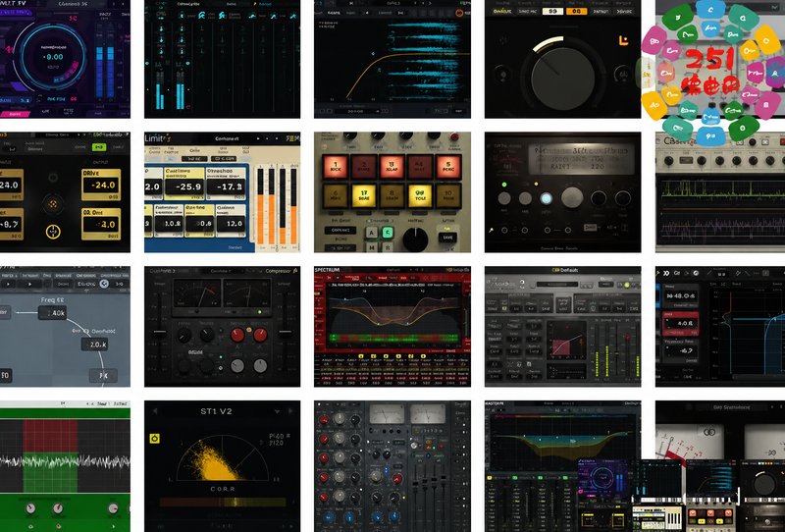This screenshot has width=785, height=532.
Task: Click the orange power icon in spectrogram plugin
Action: pos(458,13)
